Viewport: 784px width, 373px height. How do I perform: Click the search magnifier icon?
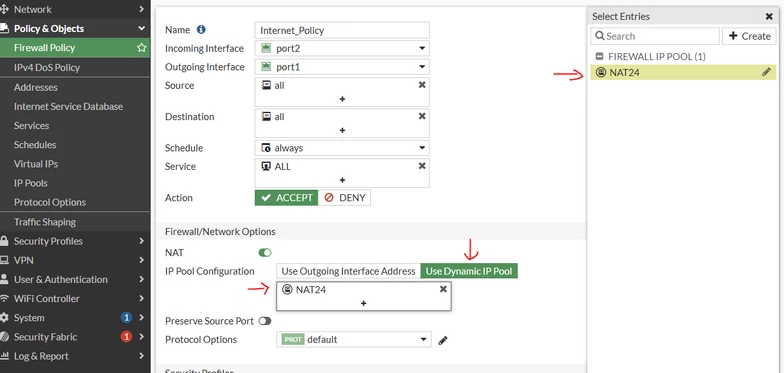coord(600,36)
